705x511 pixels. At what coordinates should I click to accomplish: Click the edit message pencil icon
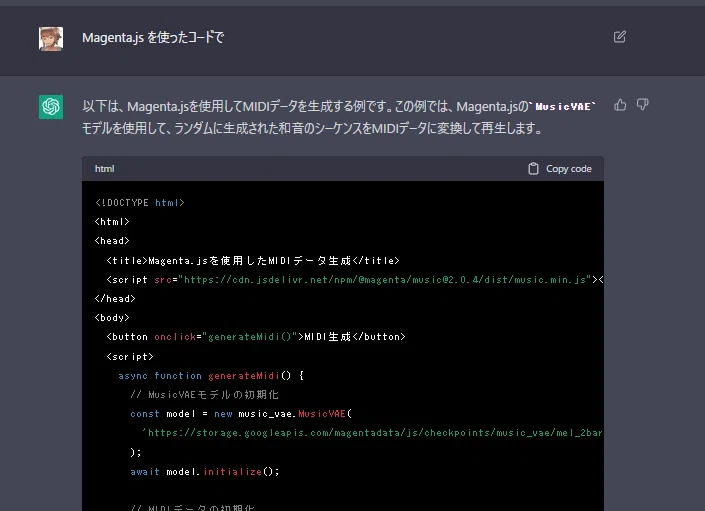click(x=620, y=37)
